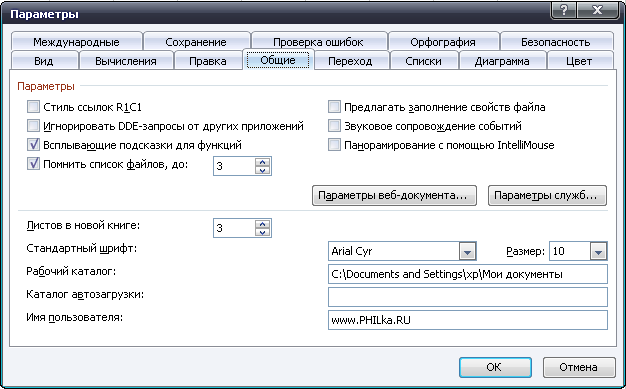626x389 pixels.
Task: Switch to the Списки tab
Action: coord(423,61)
